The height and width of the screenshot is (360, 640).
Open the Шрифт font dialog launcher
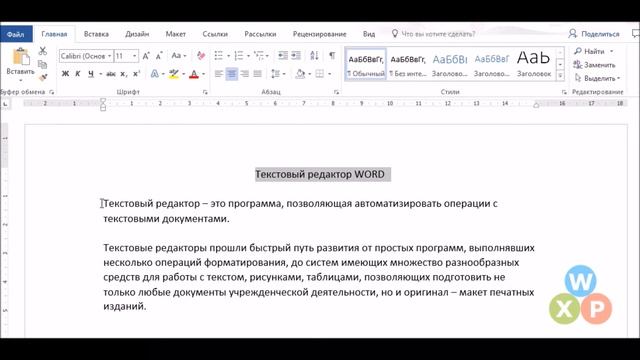coord(205,92)
